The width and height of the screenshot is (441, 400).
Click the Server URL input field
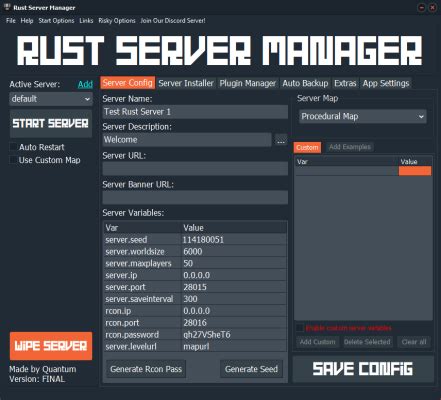[195, 169]
